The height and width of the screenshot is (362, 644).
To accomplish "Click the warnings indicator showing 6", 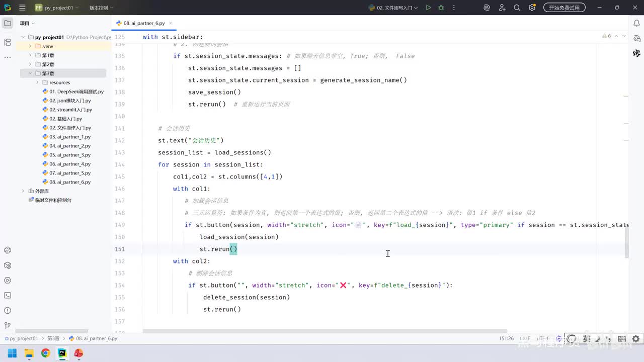I will point(607,36).
